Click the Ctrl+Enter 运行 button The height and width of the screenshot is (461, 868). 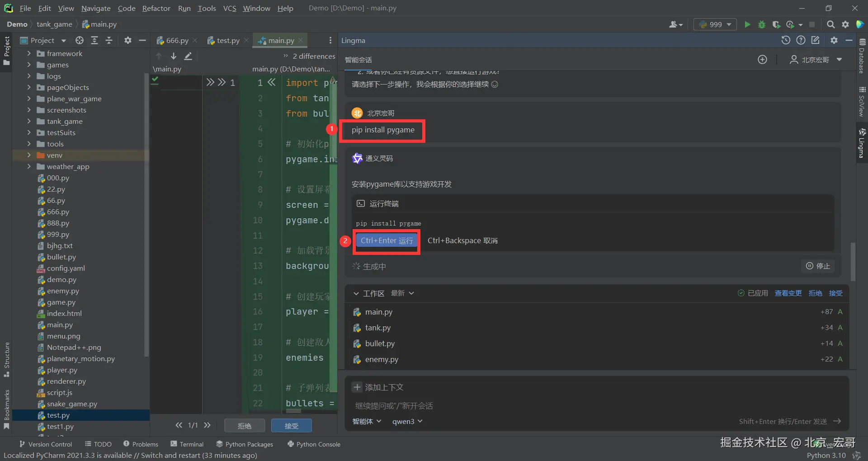387,240
